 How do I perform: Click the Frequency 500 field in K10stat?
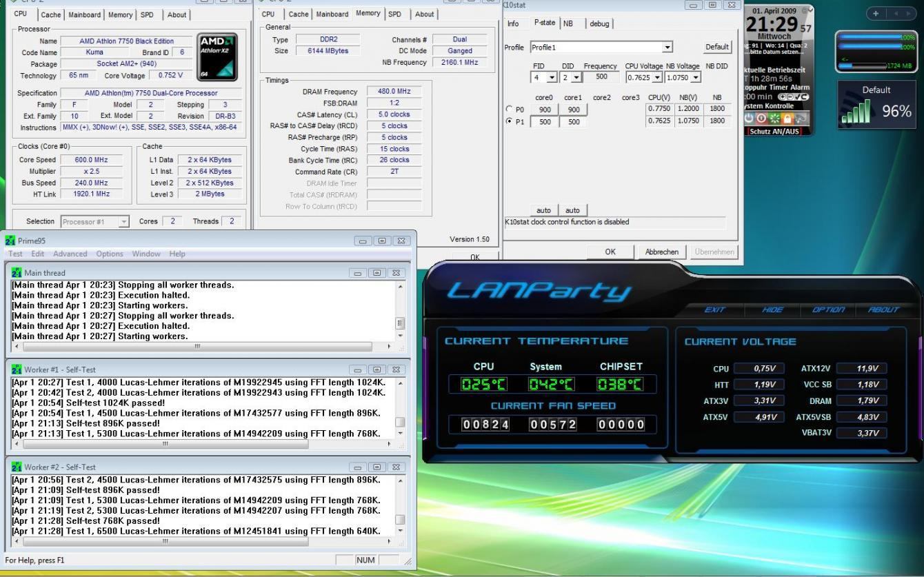coord(602,78)
